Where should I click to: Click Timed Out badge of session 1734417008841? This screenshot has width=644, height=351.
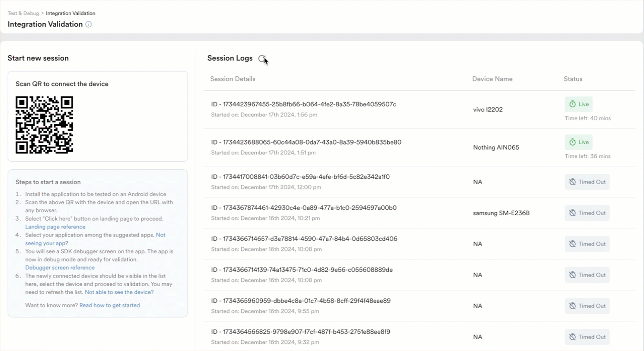point(587,182)
